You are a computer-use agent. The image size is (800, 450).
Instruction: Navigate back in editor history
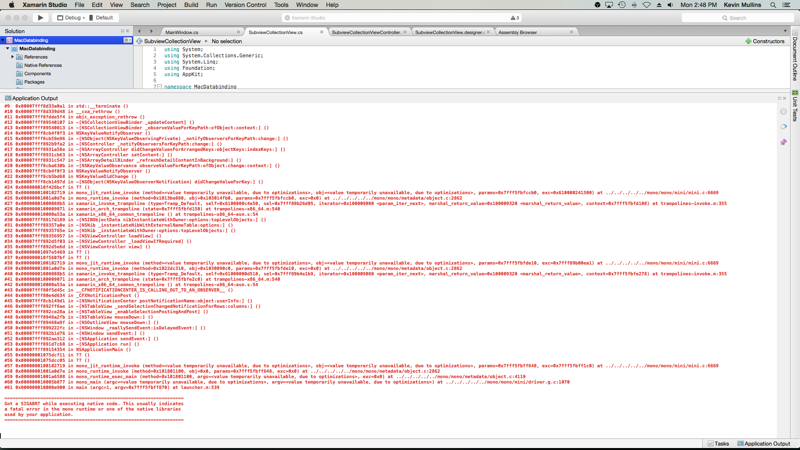click(140, 32)
